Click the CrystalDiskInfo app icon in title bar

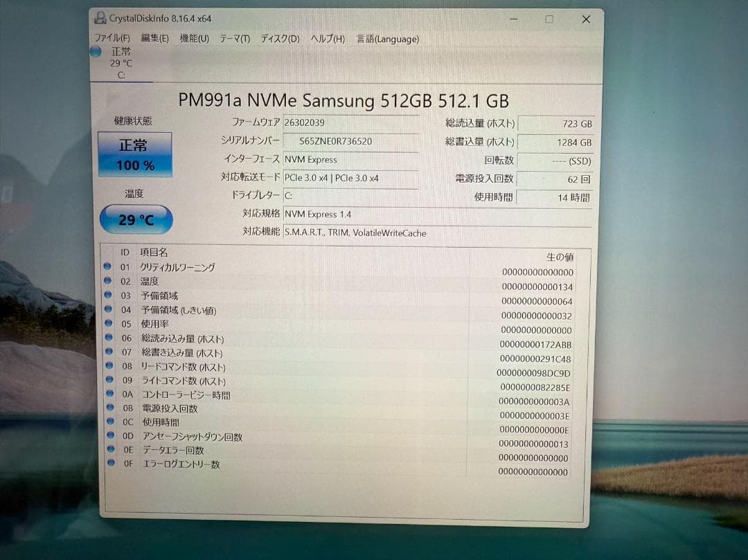[100, 19]
